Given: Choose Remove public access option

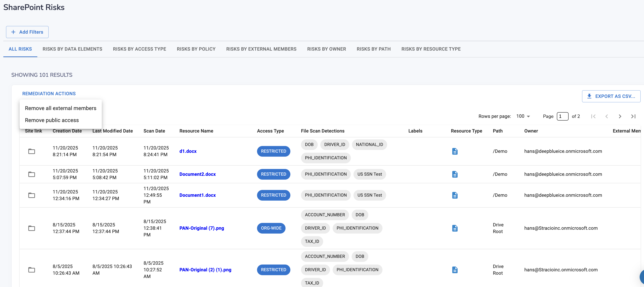Looking at the screenshot, I should coord(52,120).
